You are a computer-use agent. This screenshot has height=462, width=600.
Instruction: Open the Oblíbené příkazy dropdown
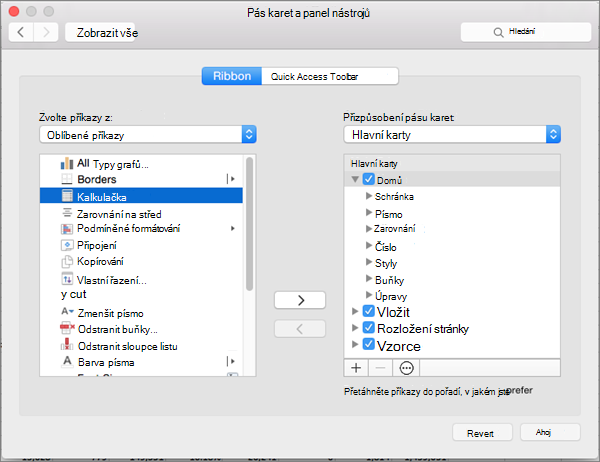pos(148,135)
